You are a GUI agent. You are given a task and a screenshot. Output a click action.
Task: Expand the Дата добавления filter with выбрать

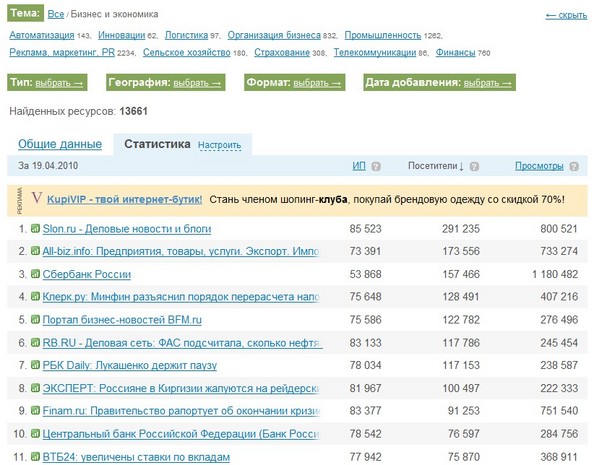tap(488, 83)
